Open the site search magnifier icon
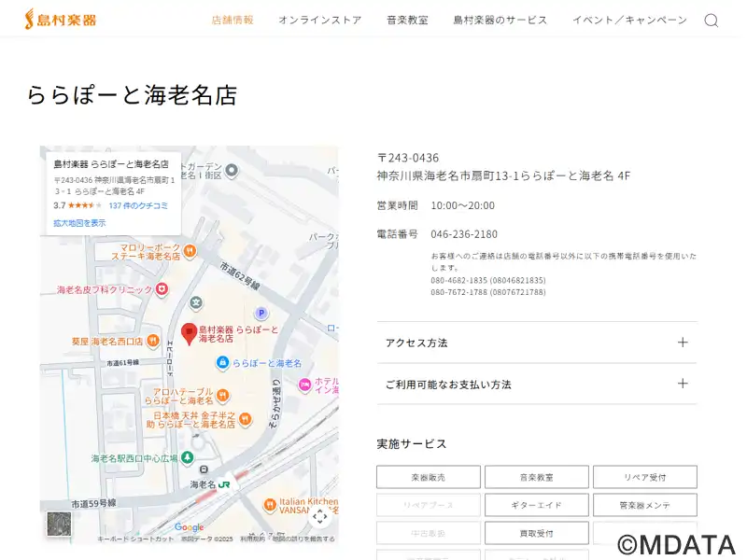 pyautogui.click(x=711, y=21)
